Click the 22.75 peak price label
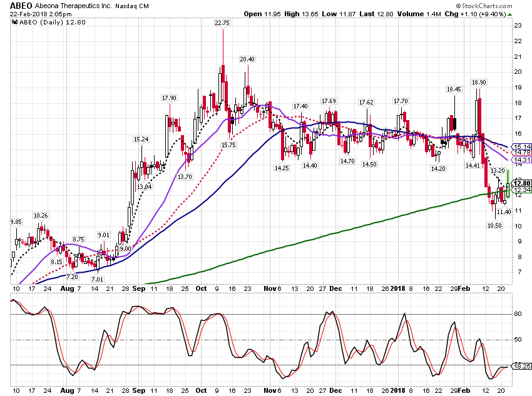The width and height of the screenshot is (532, 396). (222, 23)
